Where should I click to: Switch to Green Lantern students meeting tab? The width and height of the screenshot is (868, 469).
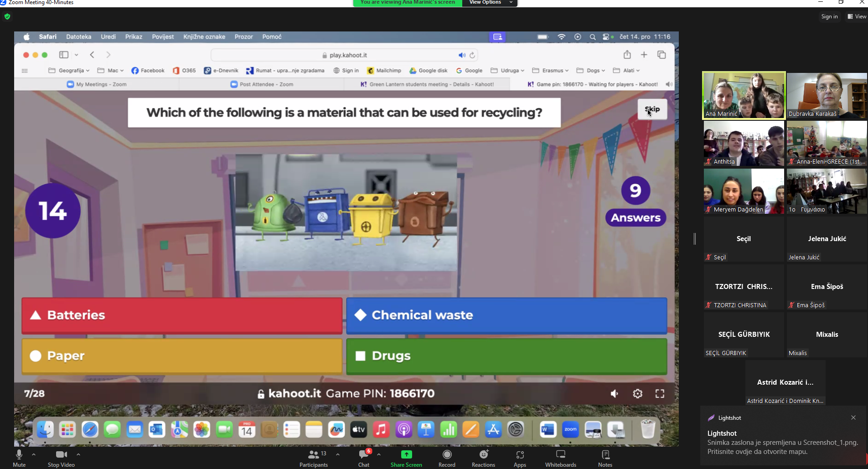[x=427, y=84]
